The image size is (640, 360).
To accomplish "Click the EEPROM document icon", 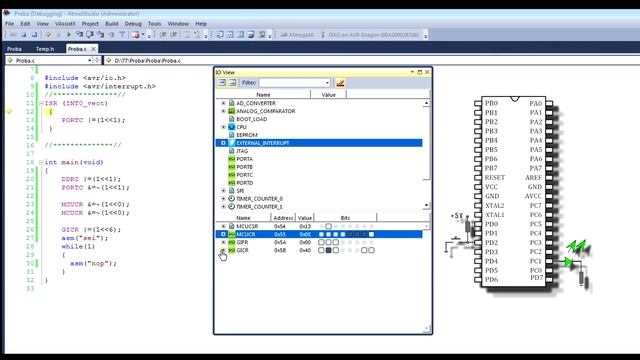I will [x=231, y=135].
